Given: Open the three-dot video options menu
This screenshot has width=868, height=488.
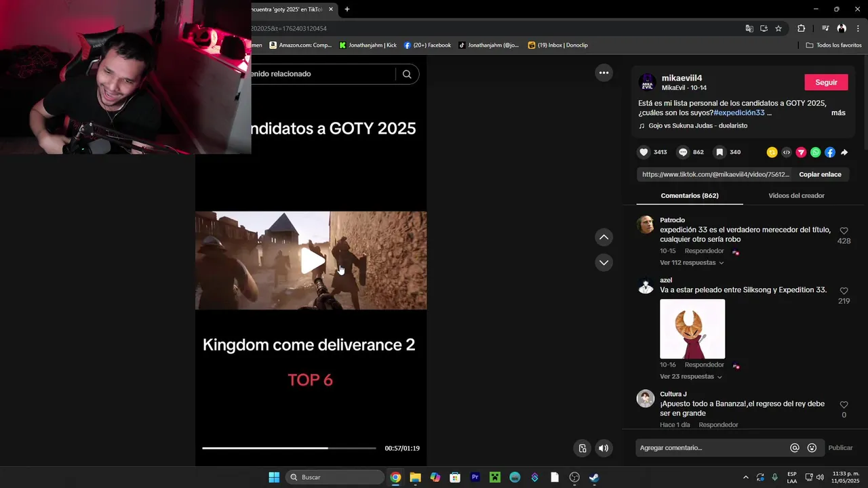Looking at the screenshot, I should point(604,73).
